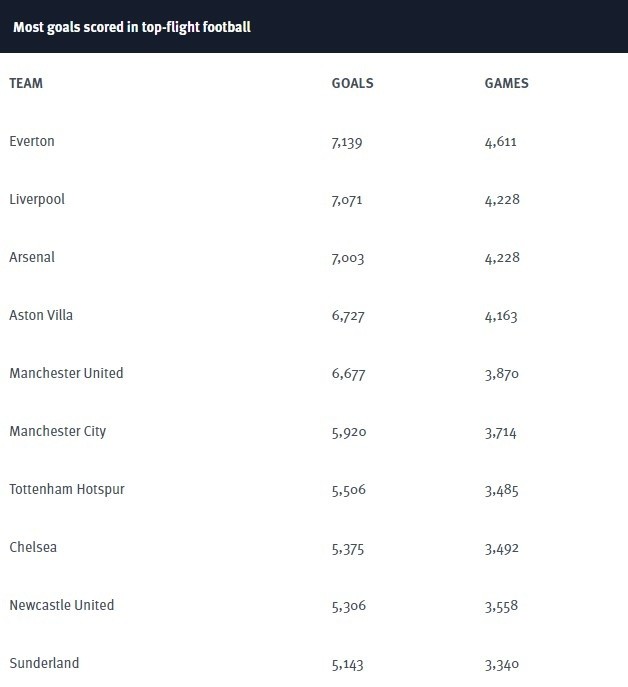628x687 pixels.
Task: Click the Arsenal team name
Action: pyautogui.click(x=32, y=257)
